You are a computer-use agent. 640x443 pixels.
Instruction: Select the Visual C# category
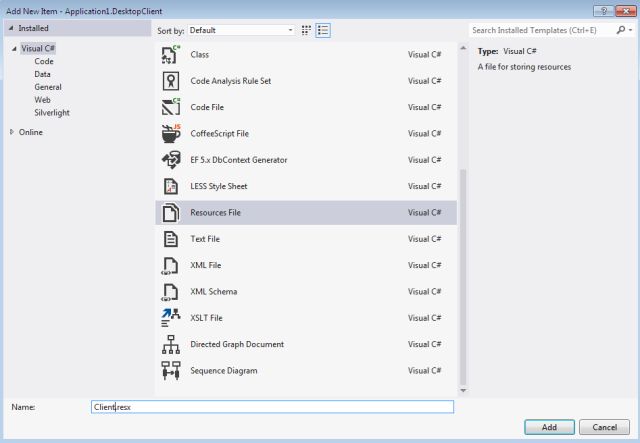click(x=38, y=48)
